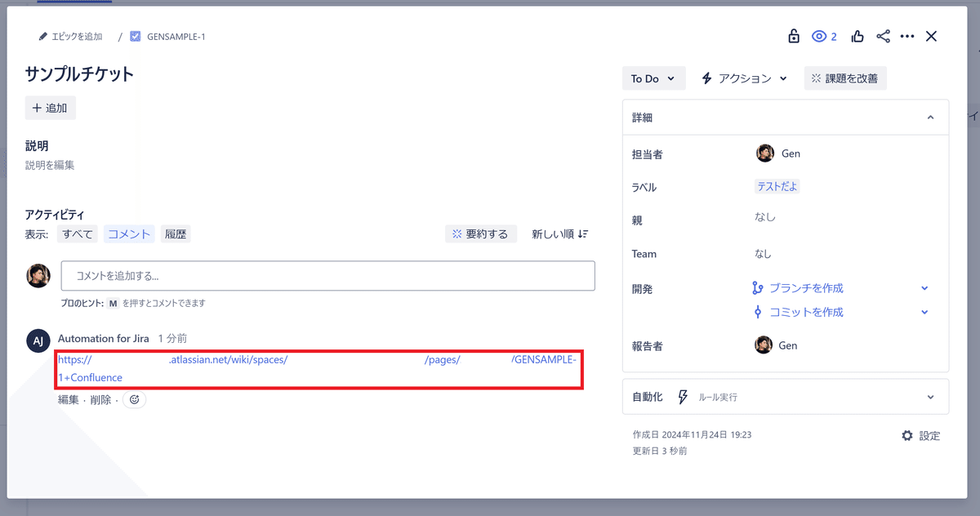
Task: Open the three-dot more actions menu
Action: 907,36
